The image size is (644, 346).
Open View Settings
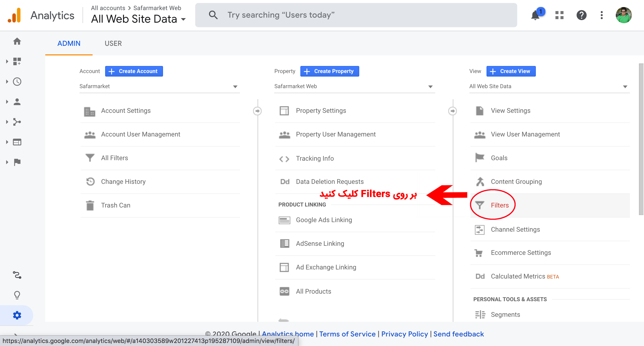pos(550,111)
